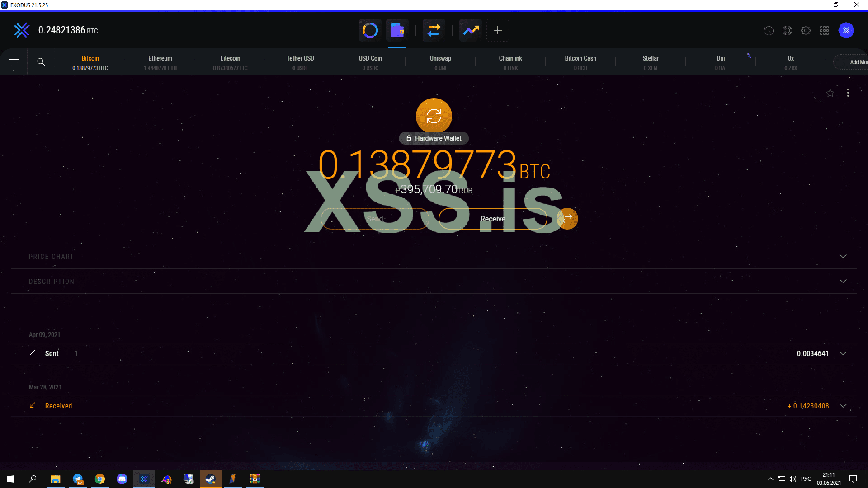This screenshot has height=488, width=868.
Task: Expand the Price Chart section
Action: click(x=843, y=256)
